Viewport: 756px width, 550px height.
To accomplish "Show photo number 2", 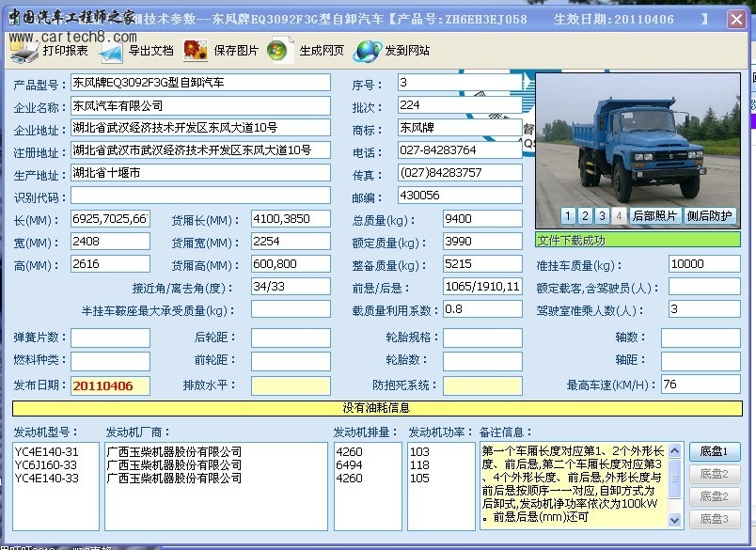I will (585, 216).
